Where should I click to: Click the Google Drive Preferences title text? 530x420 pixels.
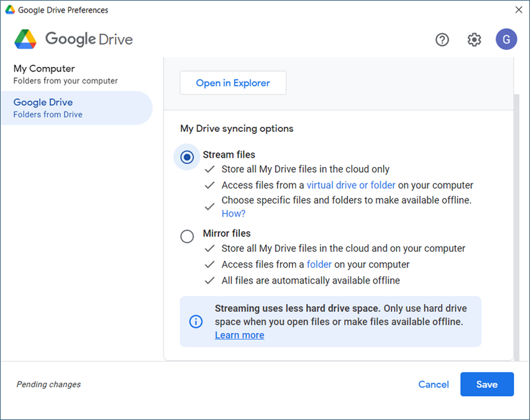[x=63, y=10]
